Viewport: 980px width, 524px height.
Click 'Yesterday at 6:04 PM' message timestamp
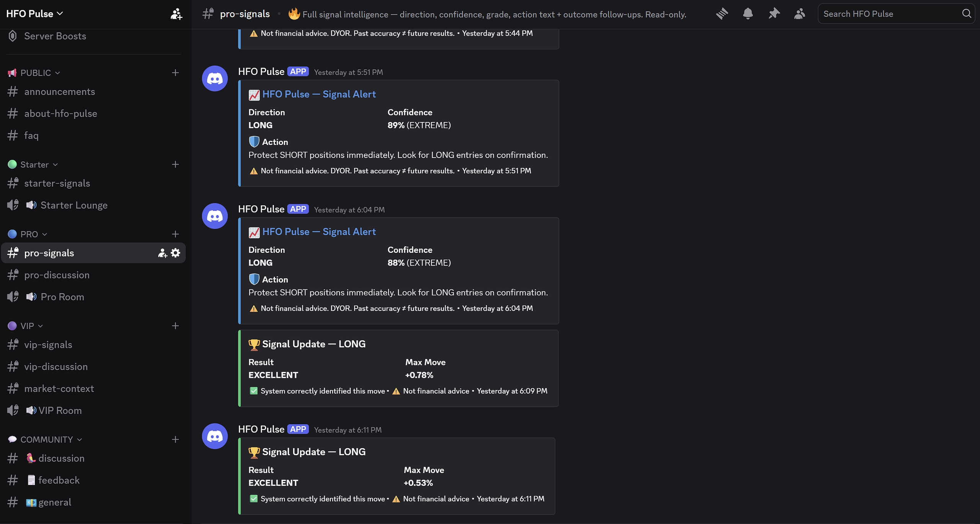point(349,210)
